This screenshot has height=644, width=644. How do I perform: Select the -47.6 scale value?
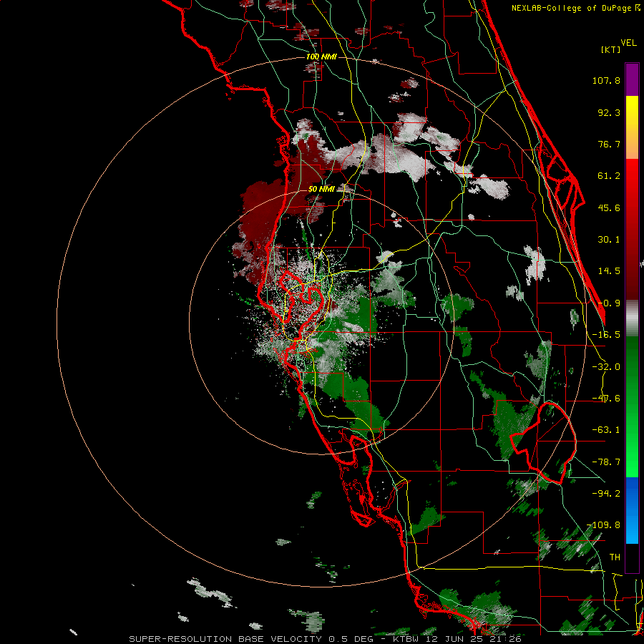(x=606, y=399)
